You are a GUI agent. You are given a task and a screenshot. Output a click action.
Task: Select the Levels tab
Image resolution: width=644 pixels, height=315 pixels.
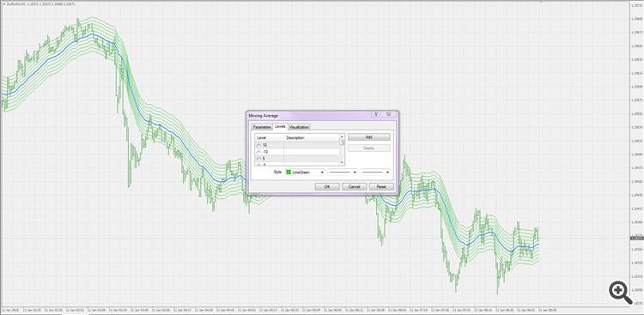[280, 126]
